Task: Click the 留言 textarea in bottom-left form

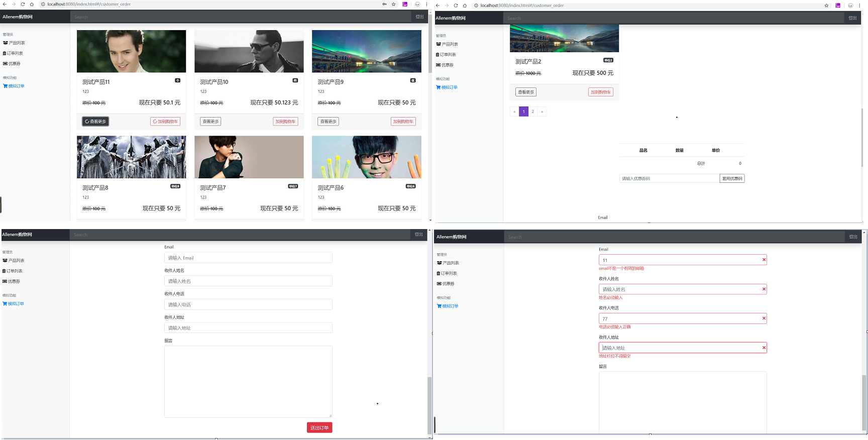Action: coord(248,382)
